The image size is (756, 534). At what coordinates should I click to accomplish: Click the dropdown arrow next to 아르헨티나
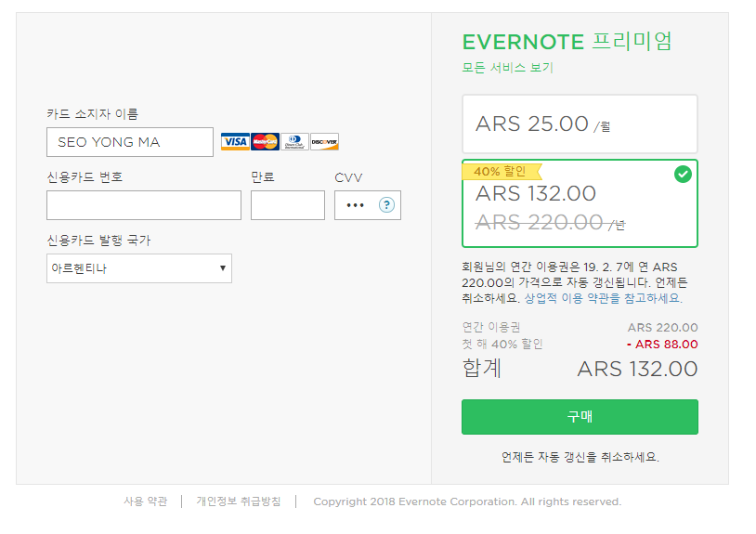(x=222, y=268)
